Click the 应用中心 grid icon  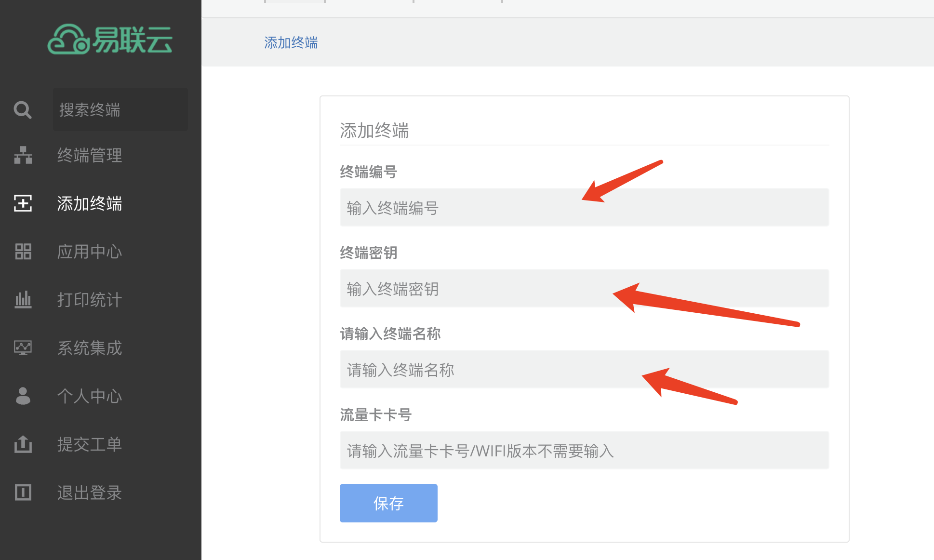23,252
